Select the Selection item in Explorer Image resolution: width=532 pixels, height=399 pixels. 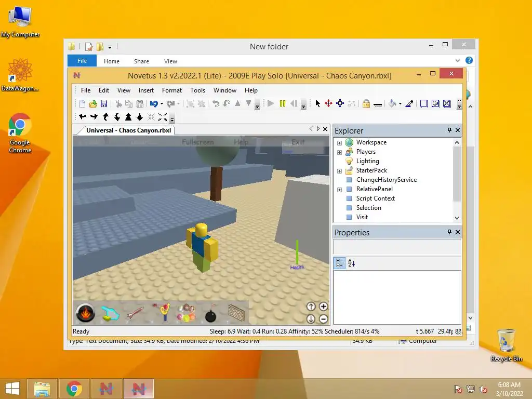click(368, 208)
